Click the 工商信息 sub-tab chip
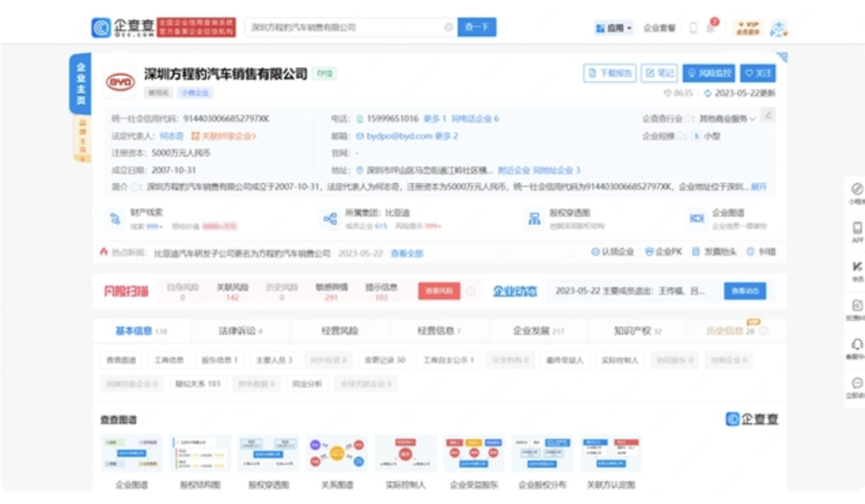Viewport: 865px width, 504px height. pos(169,360)
